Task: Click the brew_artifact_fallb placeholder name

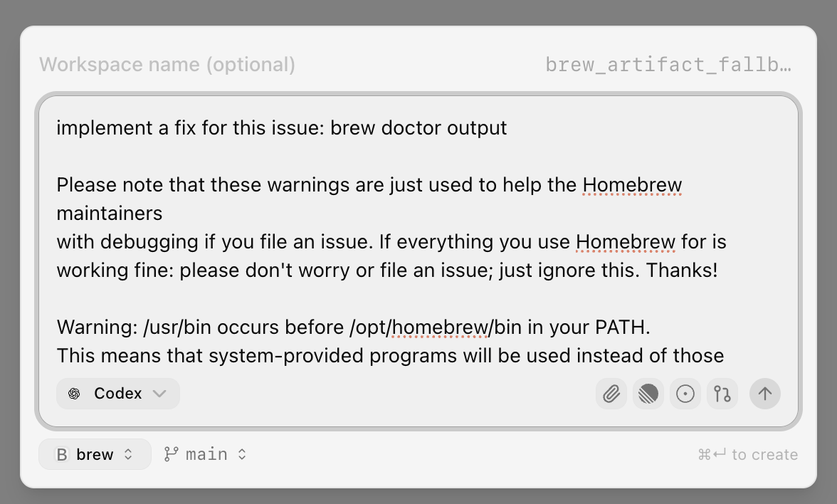Action: (x=669, y=64)
